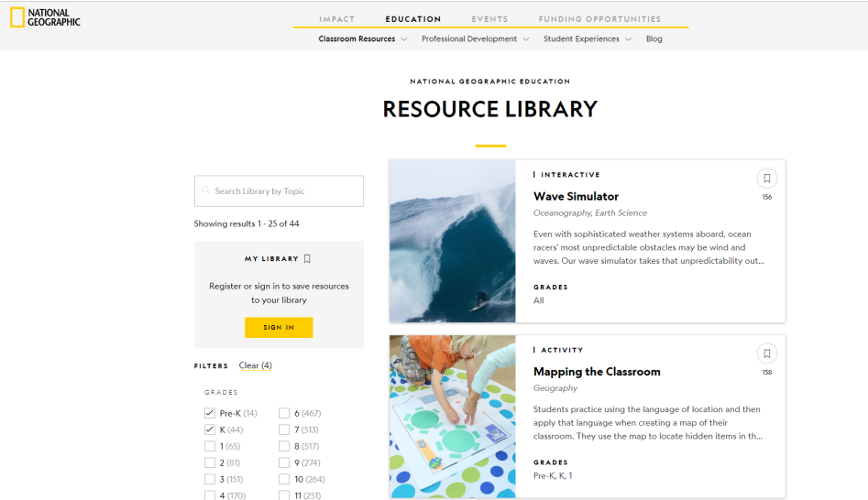868x500 pixels.
Task: Uncheck the Pre-K grade filter
Action: point(209,413)
